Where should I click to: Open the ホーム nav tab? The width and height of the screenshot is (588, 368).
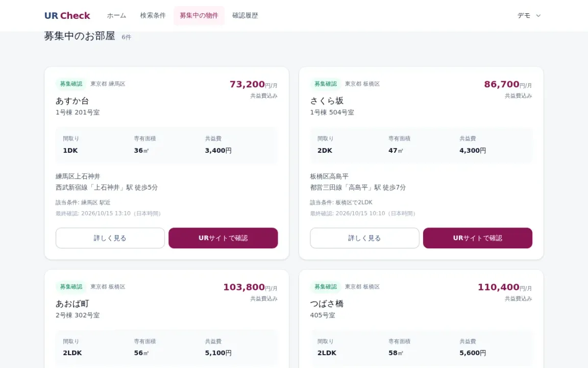click(116, 15)
